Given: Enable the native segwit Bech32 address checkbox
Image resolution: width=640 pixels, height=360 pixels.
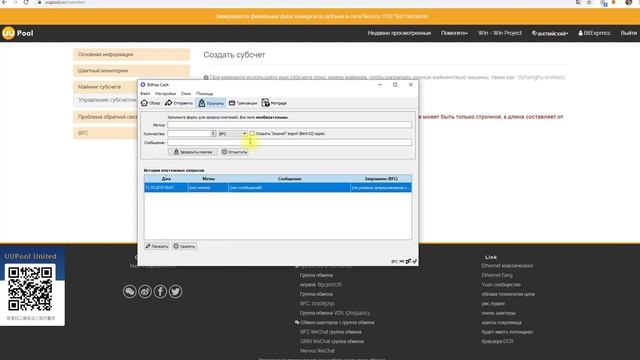Looking at the screenshot, I should click(x=252, y=133).
